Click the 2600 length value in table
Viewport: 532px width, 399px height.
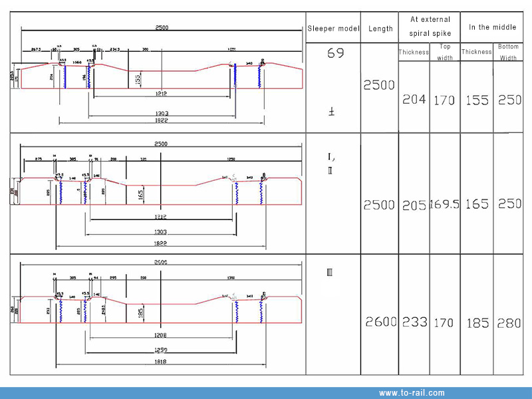click(380, 322)
